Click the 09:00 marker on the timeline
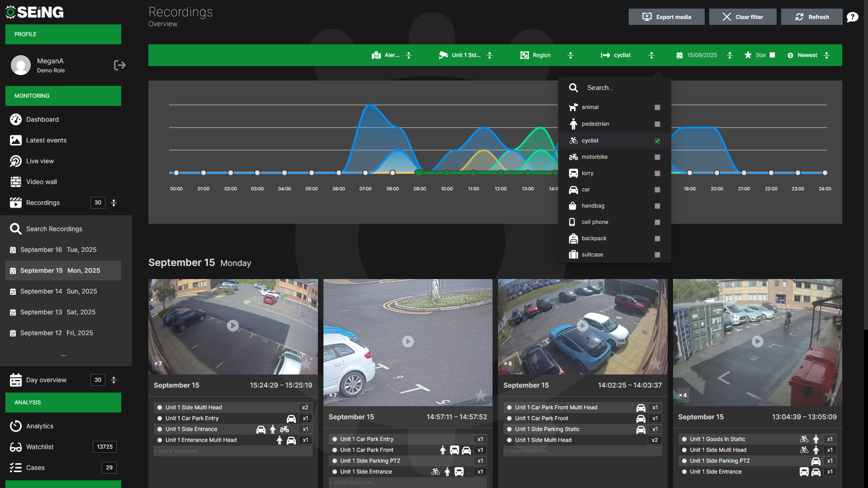Viewport: 868px width, 488px height. point(419,172)
